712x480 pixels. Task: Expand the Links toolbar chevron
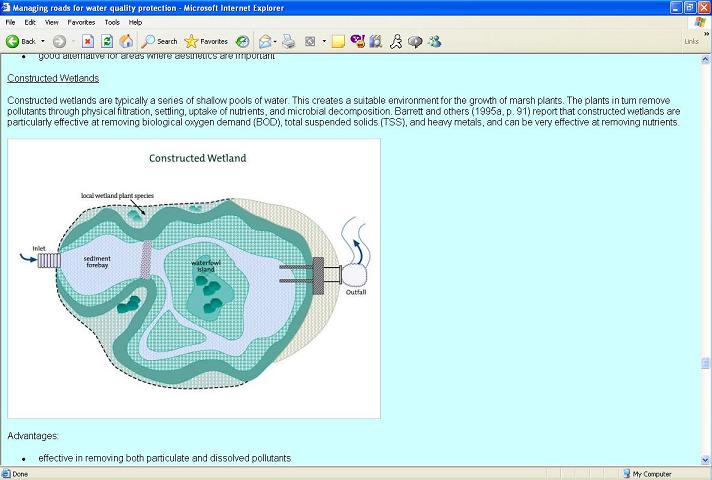pyautogui.click(x=706, y=34)
